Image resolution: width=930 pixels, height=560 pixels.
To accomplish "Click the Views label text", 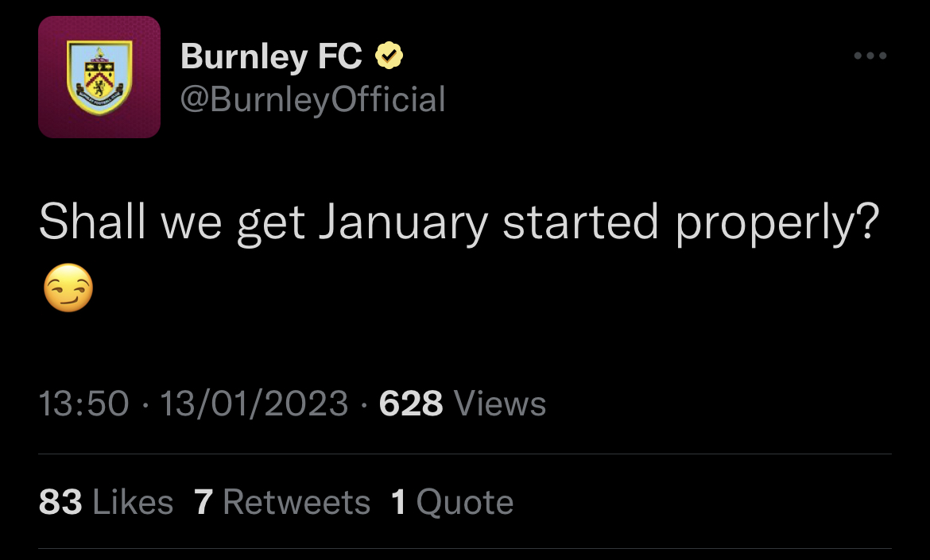I will [499, 404].
